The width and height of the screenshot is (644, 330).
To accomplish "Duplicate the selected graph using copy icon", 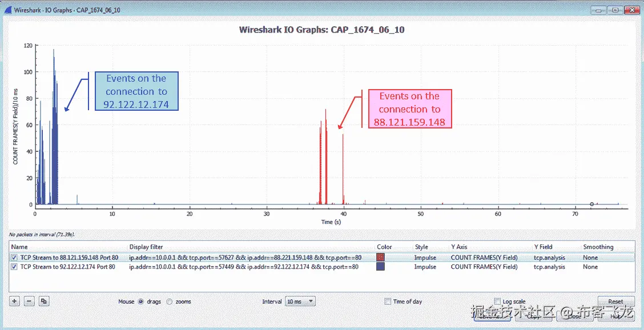I will click(x=44, y=301).
